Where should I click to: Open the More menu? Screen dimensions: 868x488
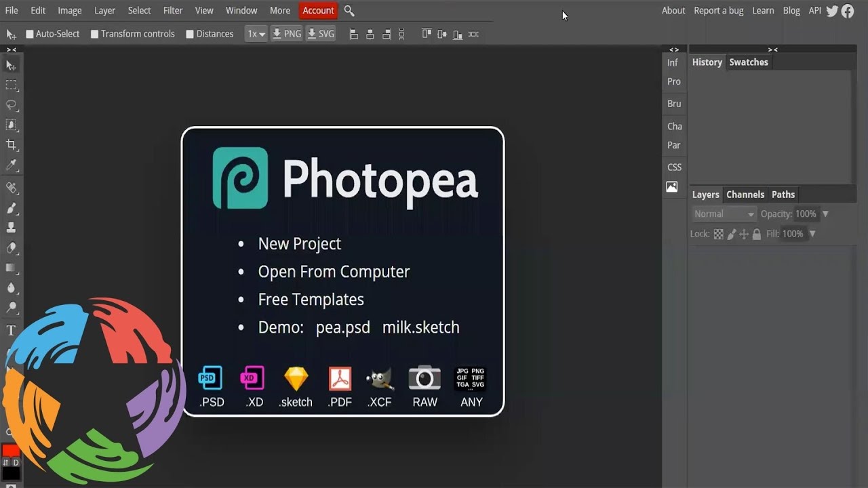pos(280,11)
